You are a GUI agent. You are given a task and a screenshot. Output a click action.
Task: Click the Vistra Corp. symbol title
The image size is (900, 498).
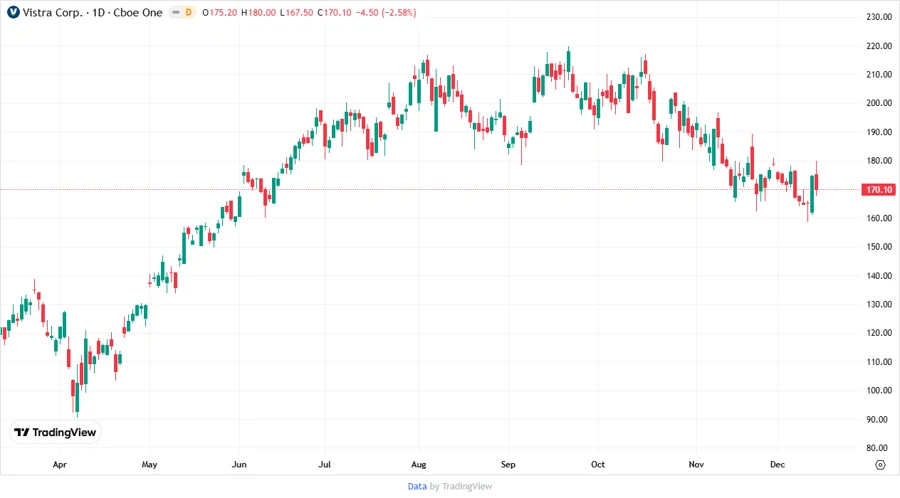[x=52, y=12]
